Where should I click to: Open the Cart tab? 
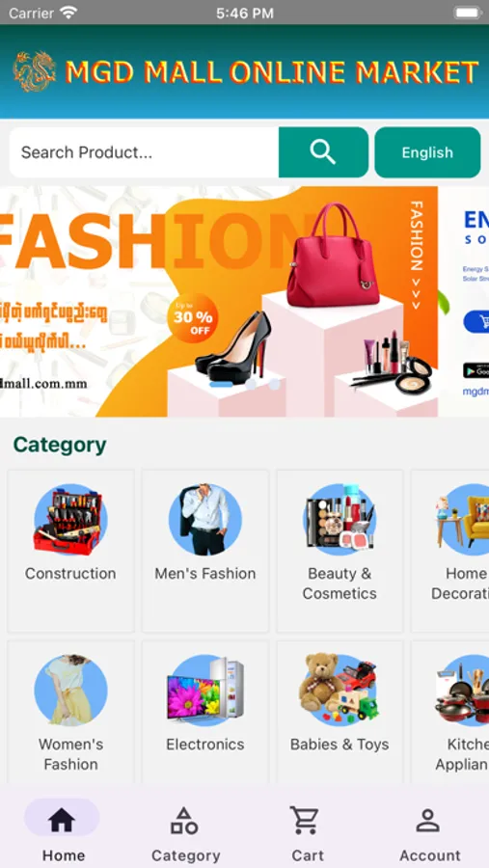point(307,833)
